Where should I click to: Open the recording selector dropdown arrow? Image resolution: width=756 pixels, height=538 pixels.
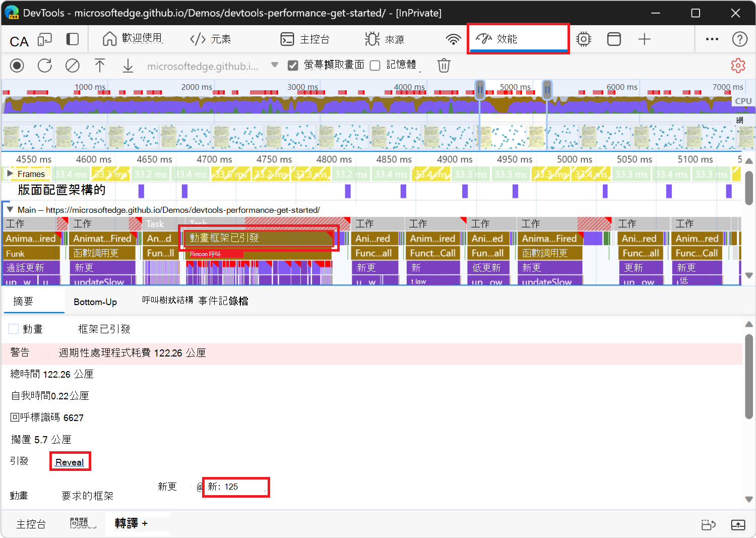275,65
